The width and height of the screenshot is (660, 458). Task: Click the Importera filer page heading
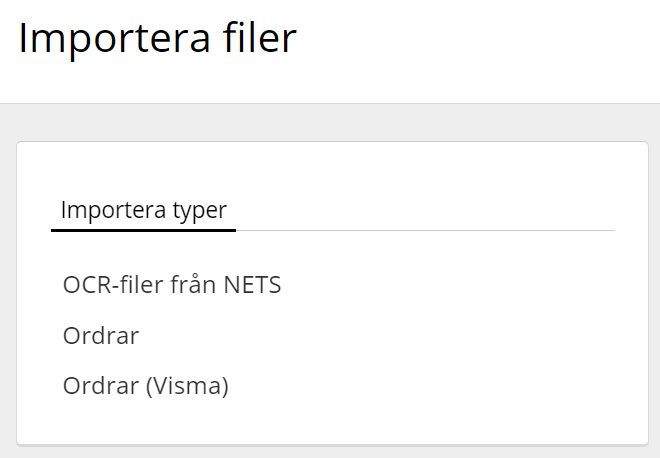(157, 39)
